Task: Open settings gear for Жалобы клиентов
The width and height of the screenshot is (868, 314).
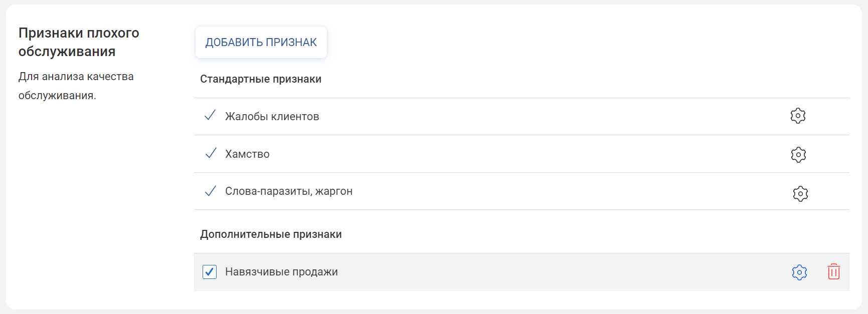Action: (797, 116)
